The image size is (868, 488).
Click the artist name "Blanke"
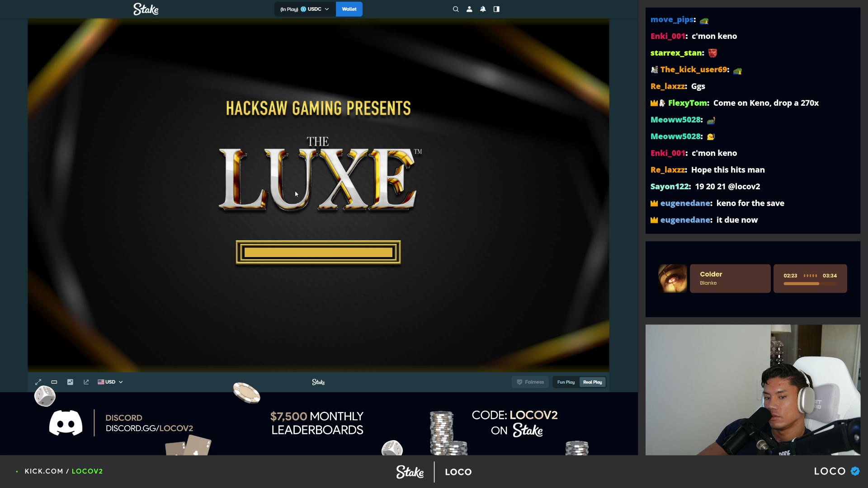[x=708, y=283]
